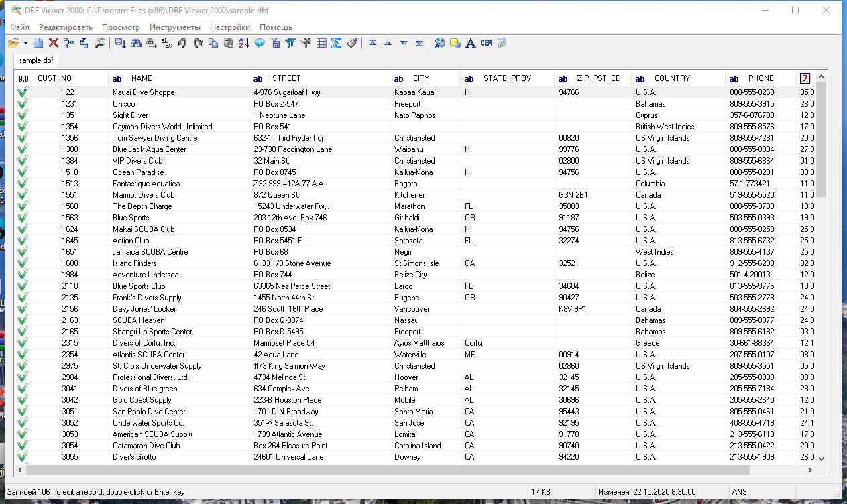Click the undo arrow icon
This screenshot has width=847, height=504.
tap(182, 44)
